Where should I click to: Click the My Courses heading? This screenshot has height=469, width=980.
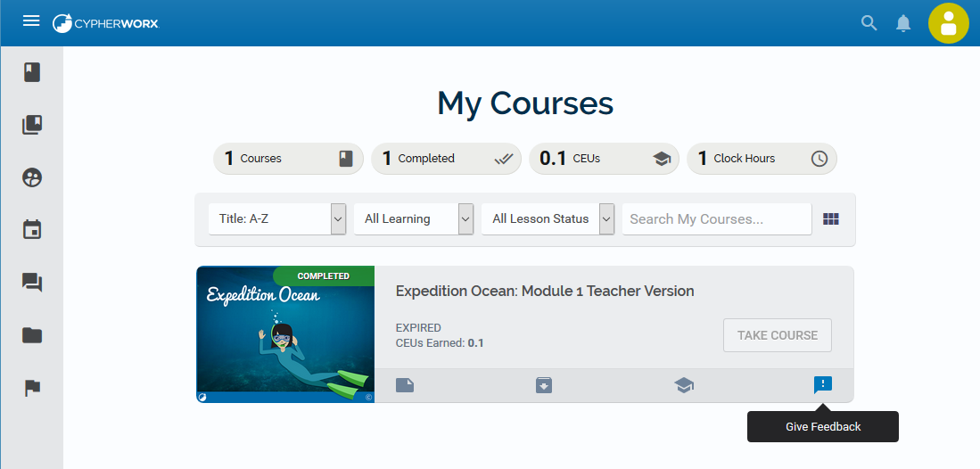coord(525,103)
